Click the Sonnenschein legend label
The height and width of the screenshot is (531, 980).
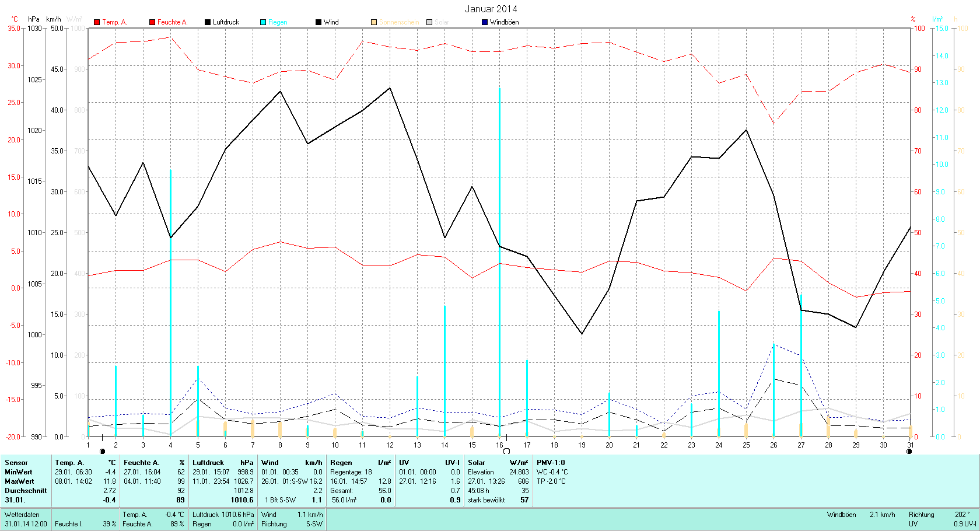tap(399, 22)
